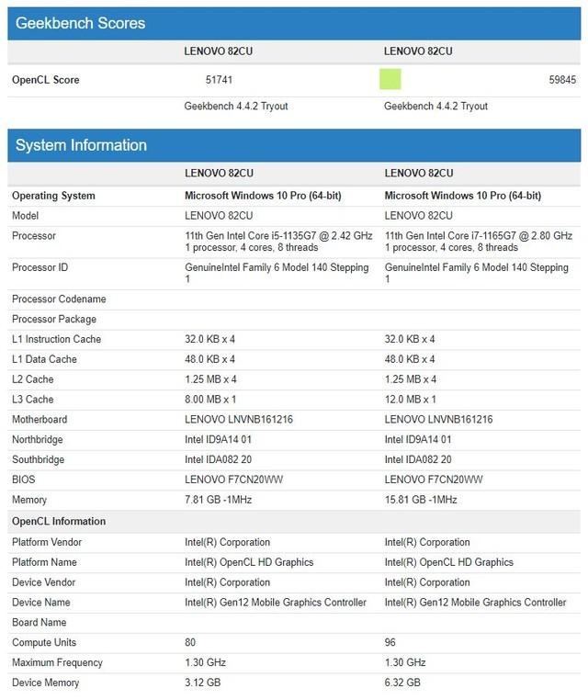Click the 'Motherboard' row label
The image size is (588, 700).
click(40, 420)
